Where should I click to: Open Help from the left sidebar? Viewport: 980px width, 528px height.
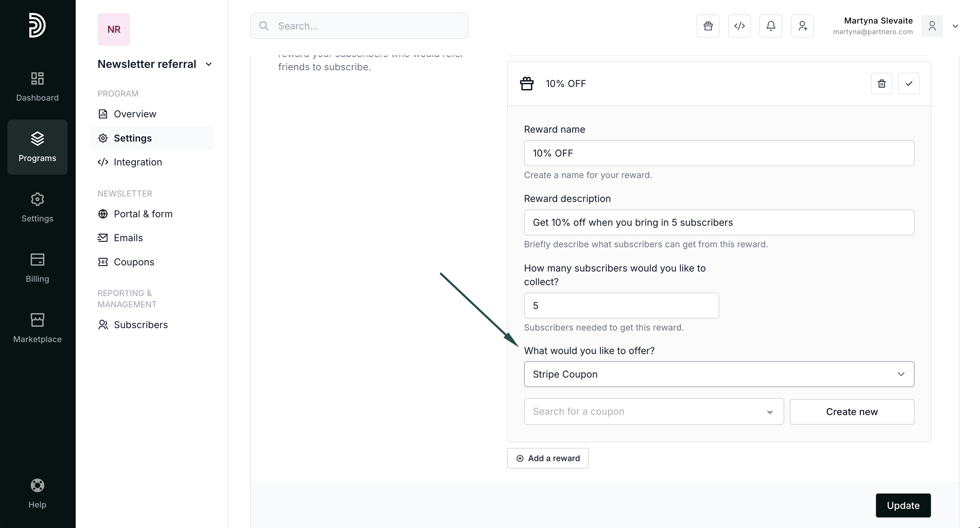pos(37,494)
